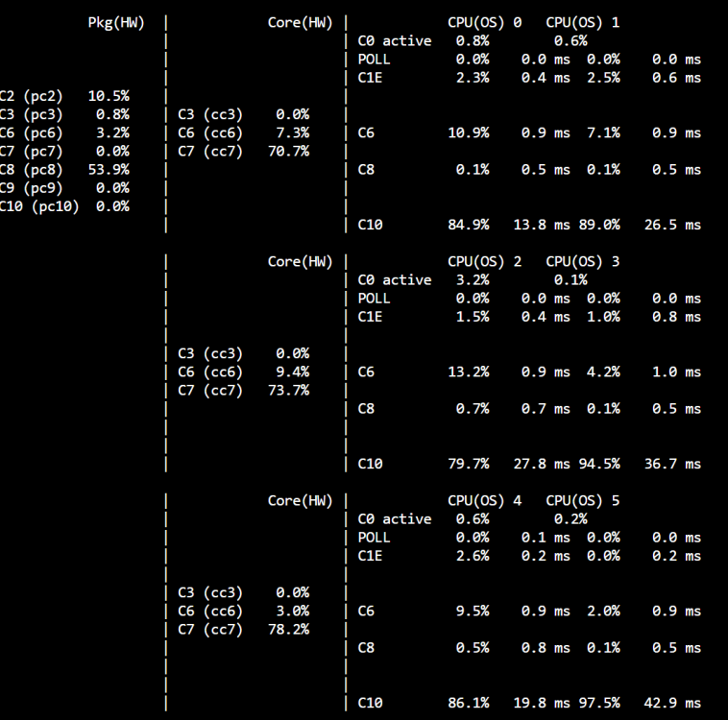Click CPU 4 POLL duration 0.1 ms

pos(546,538)
